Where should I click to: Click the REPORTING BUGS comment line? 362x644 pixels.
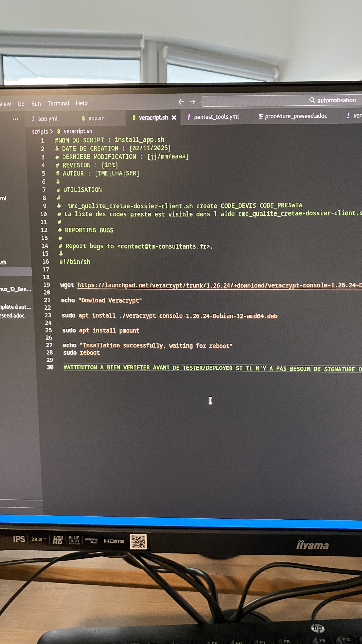click(86, 230)
